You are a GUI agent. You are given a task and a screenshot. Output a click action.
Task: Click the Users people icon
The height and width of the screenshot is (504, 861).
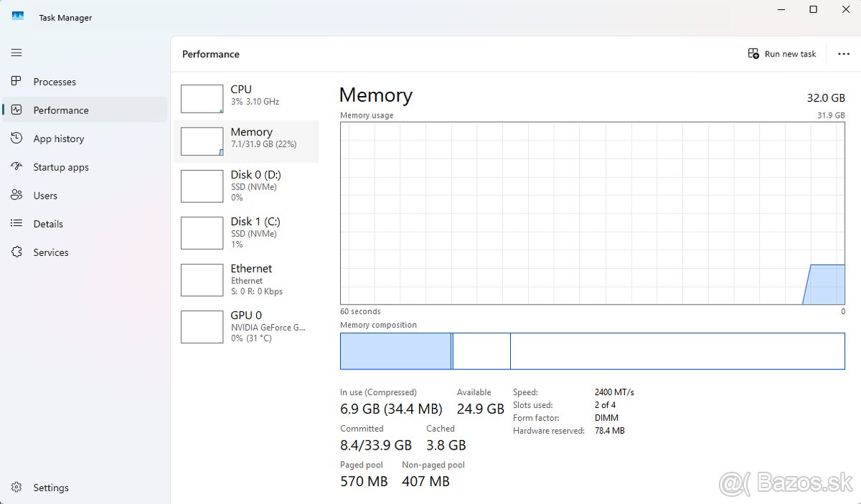[17, 195]
